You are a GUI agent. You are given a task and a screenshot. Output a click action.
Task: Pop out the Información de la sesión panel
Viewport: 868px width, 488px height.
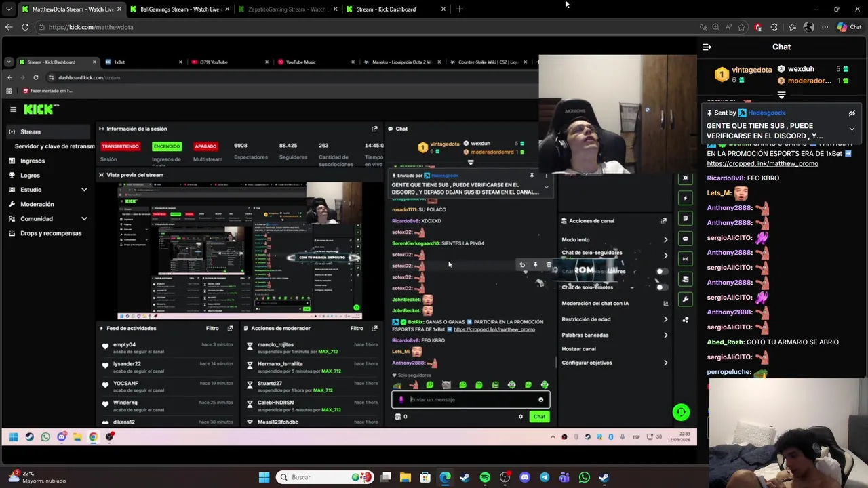374,129
